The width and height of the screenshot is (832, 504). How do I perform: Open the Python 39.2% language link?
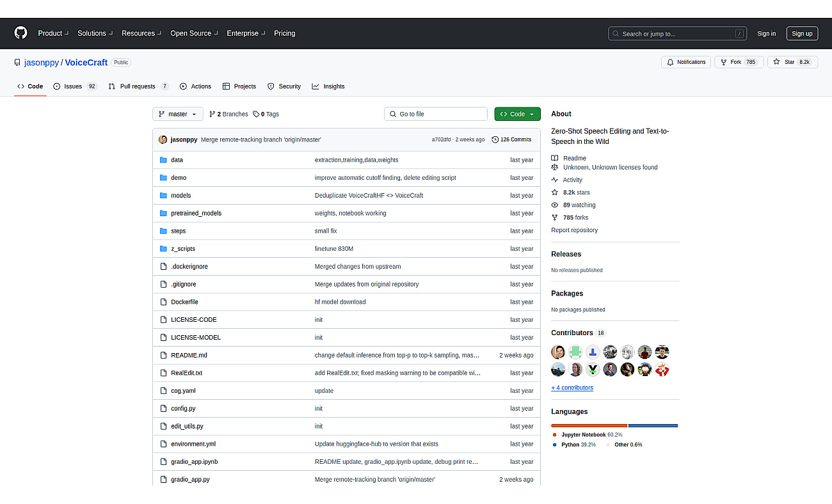pyautogui.click(x=574, y=445)
